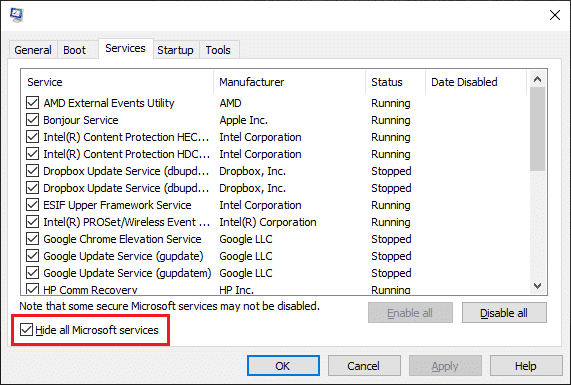Sort list by Status column header

(x=395, y=82)
